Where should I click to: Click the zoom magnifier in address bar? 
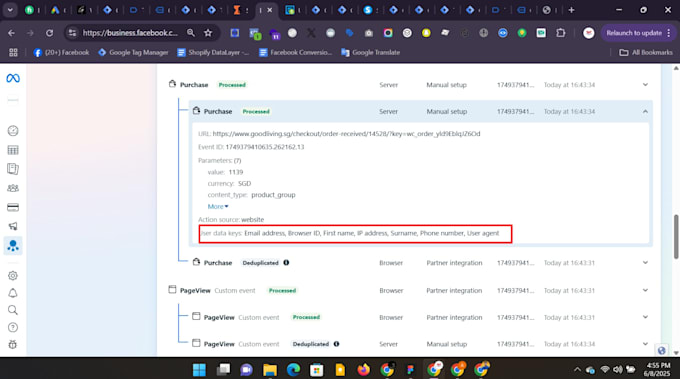[190, 33]
